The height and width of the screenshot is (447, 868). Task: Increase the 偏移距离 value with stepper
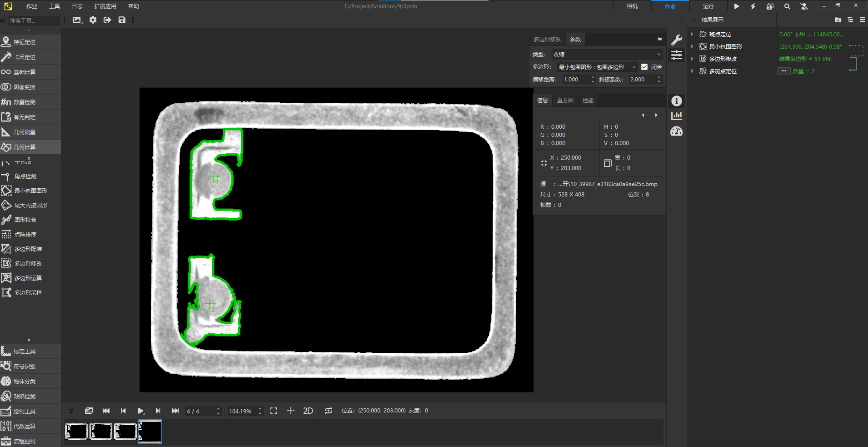pos(593,77)
